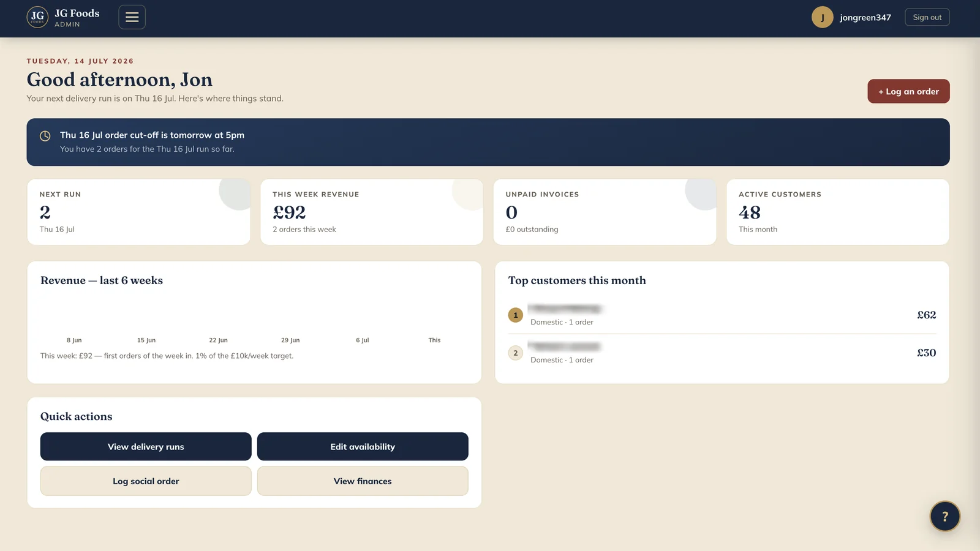Select rank 1 customer badge
Viewport: 980px width, 551px height.
[515, 315]
